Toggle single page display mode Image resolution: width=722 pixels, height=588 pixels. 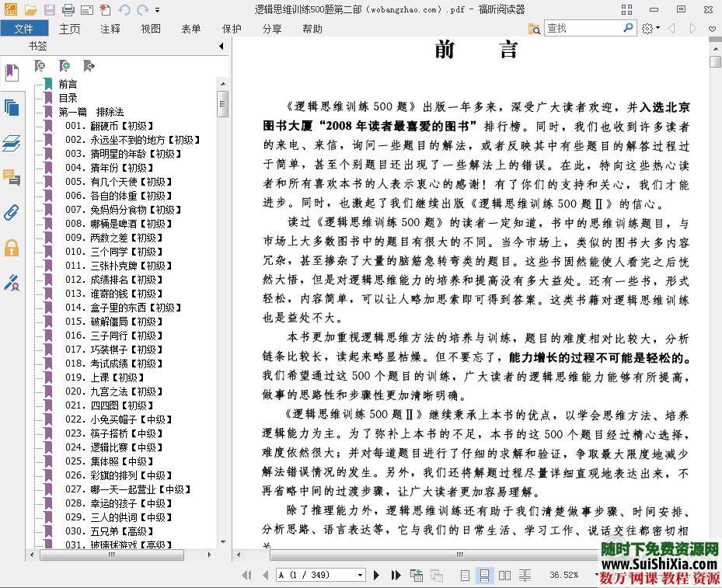[464, 575]
